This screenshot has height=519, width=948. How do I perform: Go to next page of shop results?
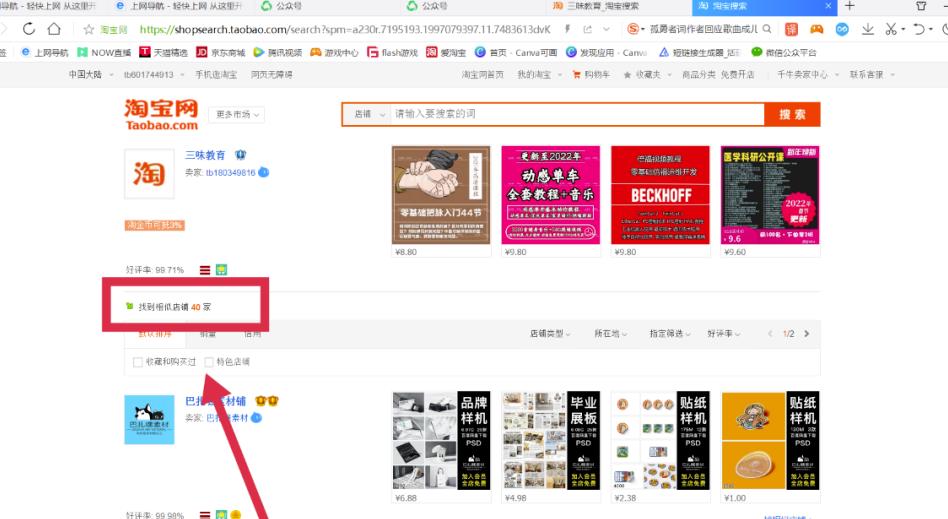click(x=807, y=333)
